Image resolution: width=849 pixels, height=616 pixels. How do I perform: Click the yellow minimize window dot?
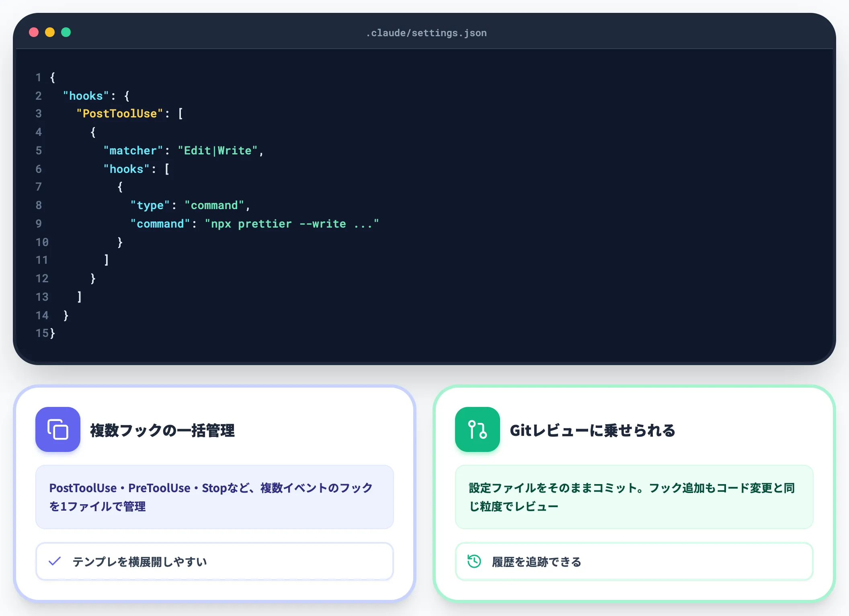coord(50,32)
